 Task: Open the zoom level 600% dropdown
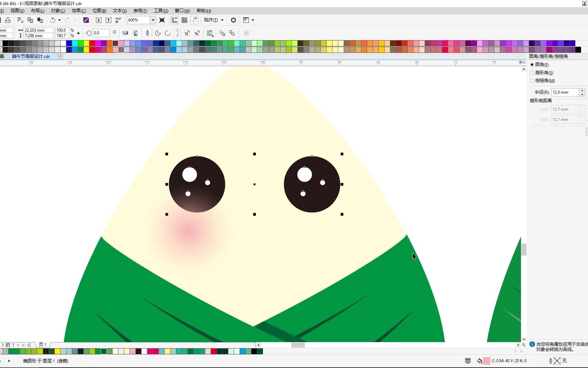tap(153, 20)
